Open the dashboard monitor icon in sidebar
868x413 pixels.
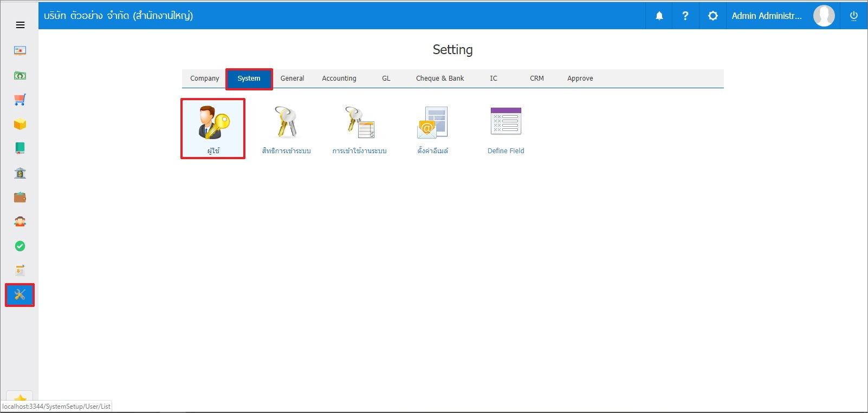pyautogui.click(x=20, y=50)
